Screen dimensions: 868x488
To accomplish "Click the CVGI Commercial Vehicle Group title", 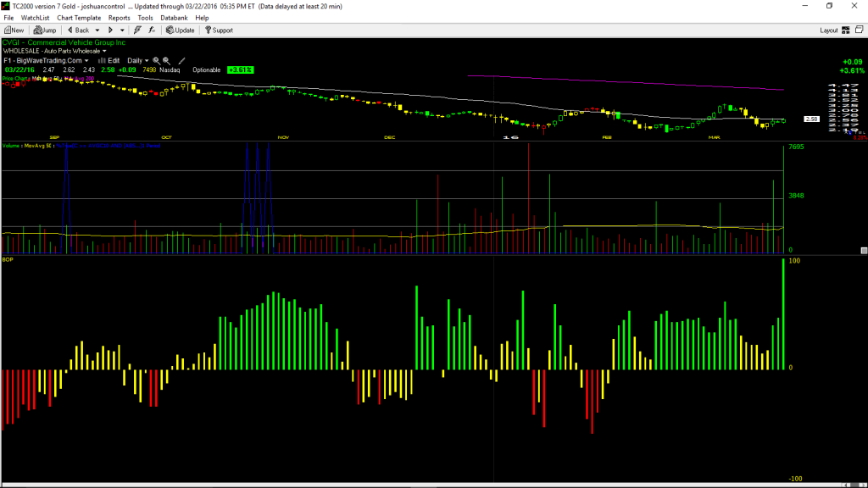I will tap(64, 42).
